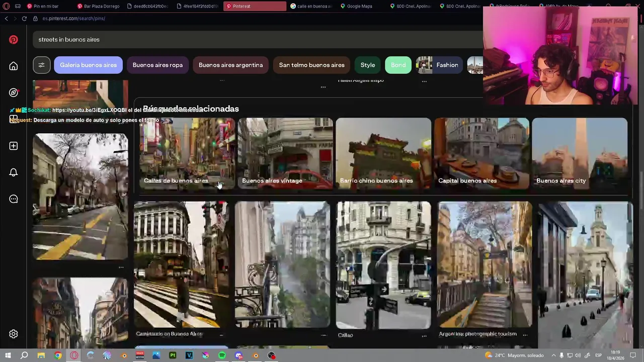
Task: Switch to 'calle en buenos aires' Google tab
Action: point(311,6)
